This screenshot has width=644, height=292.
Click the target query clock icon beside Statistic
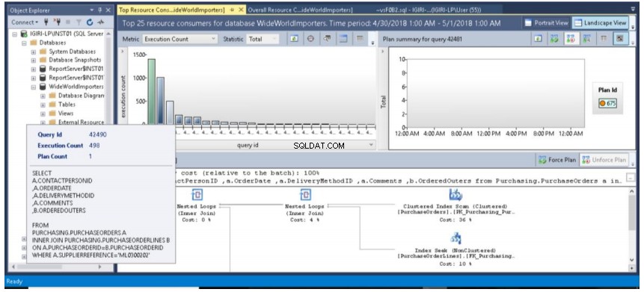tap(310, 39)
